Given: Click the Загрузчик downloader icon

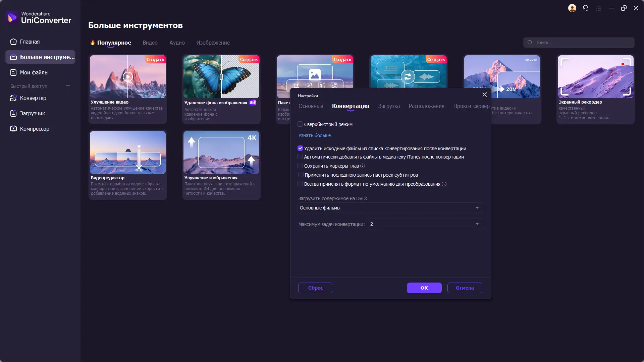Looking at the screenshot, I should 13,113.
